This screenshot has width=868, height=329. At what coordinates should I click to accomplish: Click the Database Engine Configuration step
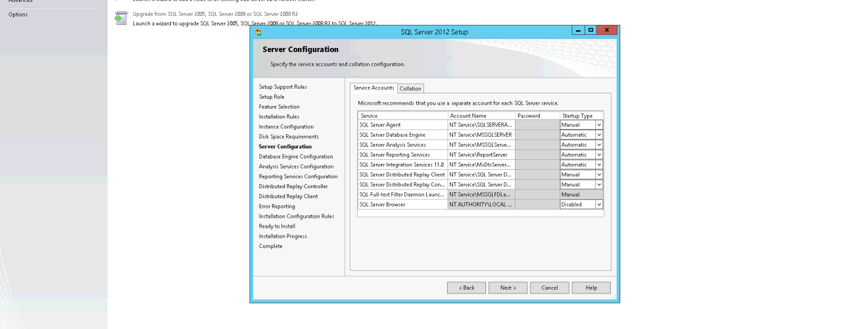click(x=296, y=157)
